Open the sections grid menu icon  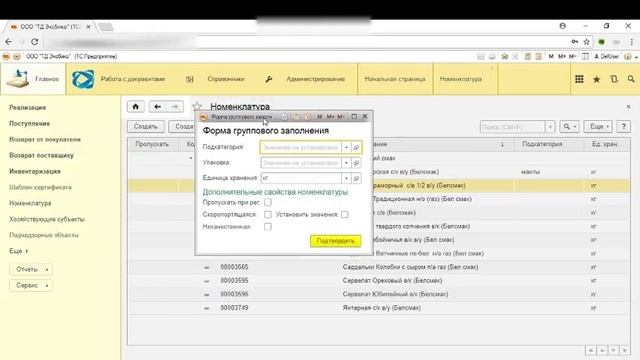(x=579, y=79)
